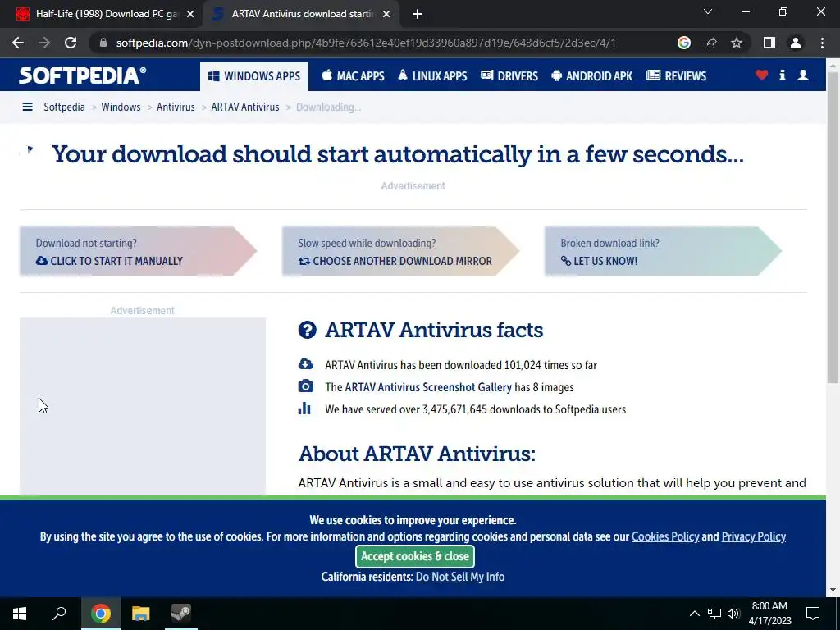840x630 pixels.
Task: Go to the Windows breadcrumb link
Action: (x=121, y=107)
